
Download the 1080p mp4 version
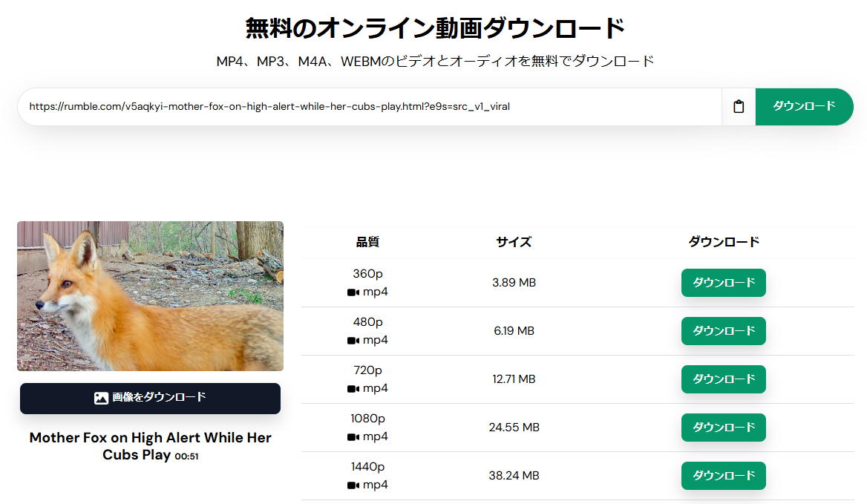click(x=723, y=428)
